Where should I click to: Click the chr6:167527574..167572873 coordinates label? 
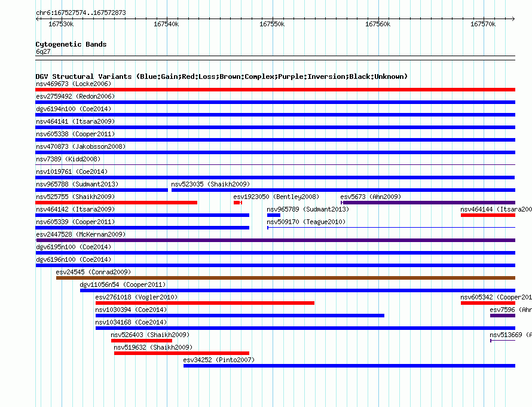pos(81,13)
